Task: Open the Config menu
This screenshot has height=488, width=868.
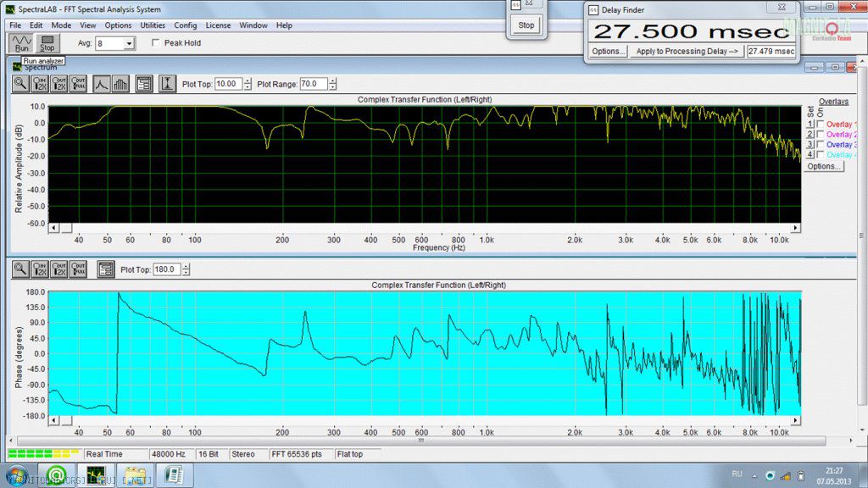Action: tap(186, 25)
